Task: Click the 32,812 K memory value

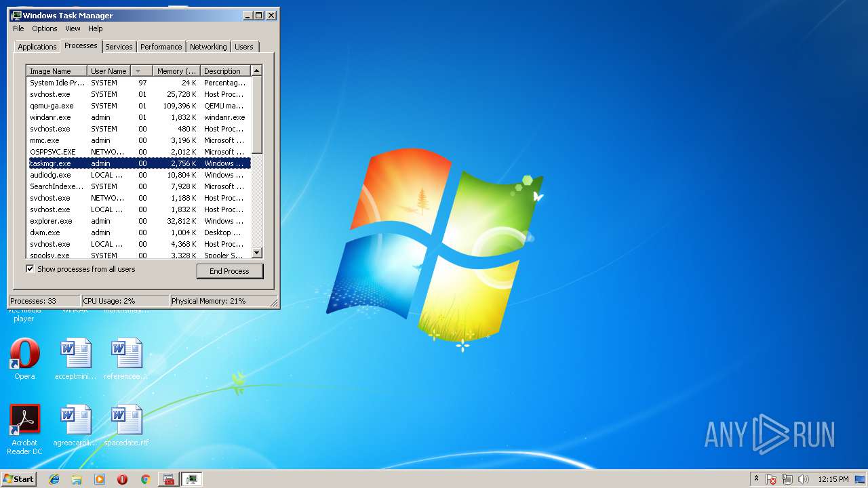Action: click(182, 221)
